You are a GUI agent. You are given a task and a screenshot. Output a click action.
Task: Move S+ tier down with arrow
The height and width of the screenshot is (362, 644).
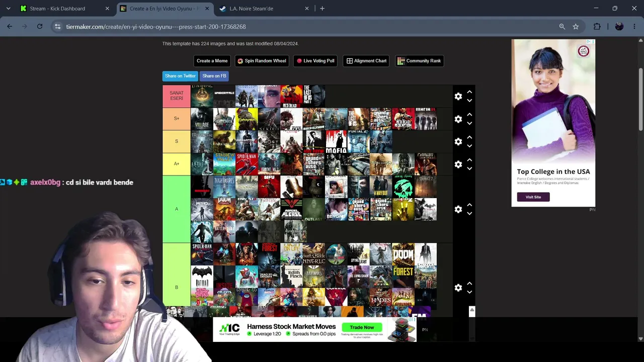tap(469, 123)
